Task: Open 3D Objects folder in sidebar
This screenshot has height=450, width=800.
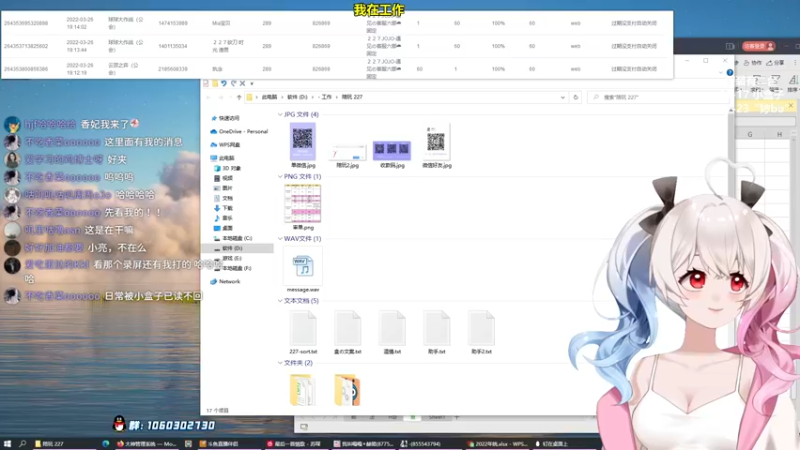Action: point(227,168)
